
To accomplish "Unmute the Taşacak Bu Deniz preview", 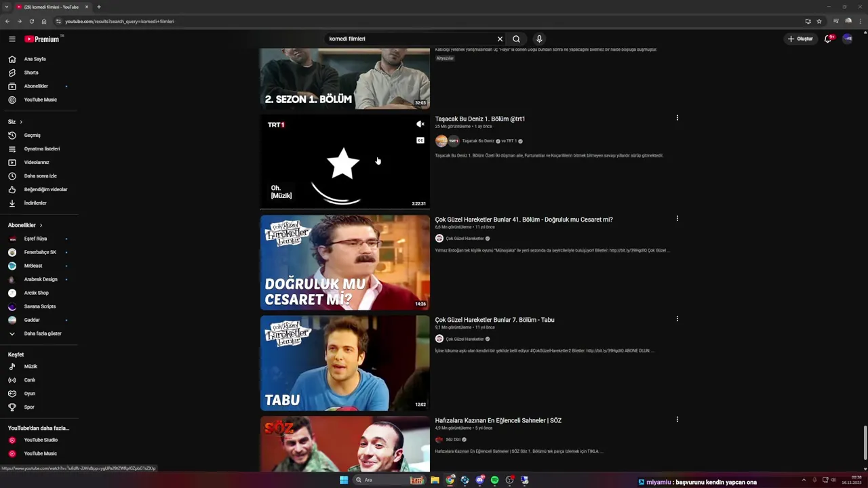I will pos(420,124).
